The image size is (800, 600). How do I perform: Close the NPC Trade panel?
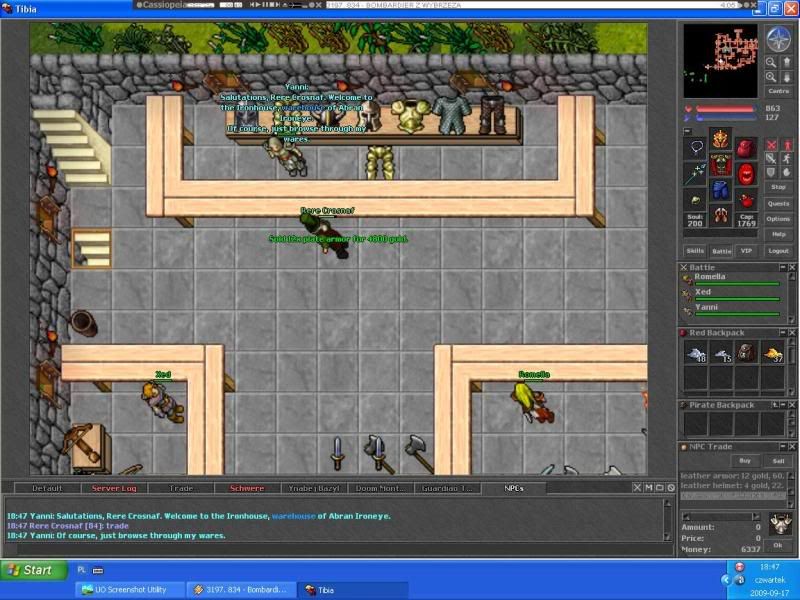click(x=792, y=446)
